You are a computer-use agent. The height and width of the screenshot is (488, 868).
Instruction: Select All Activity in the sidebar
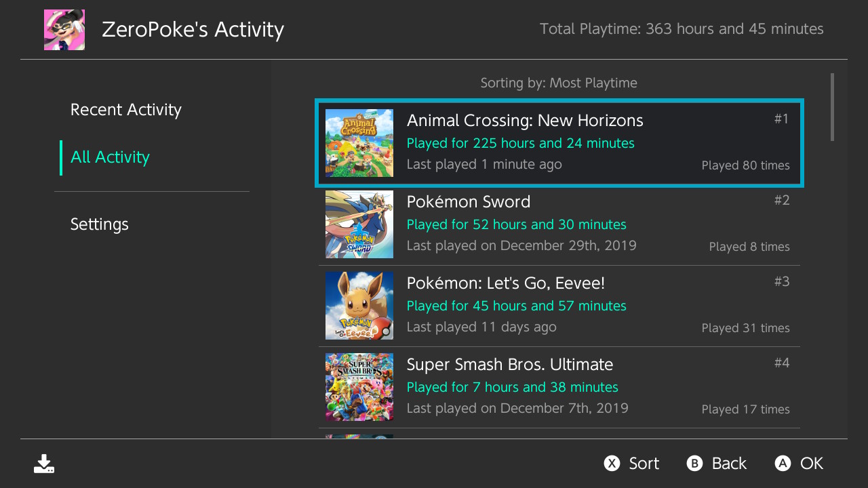[110, 157]
